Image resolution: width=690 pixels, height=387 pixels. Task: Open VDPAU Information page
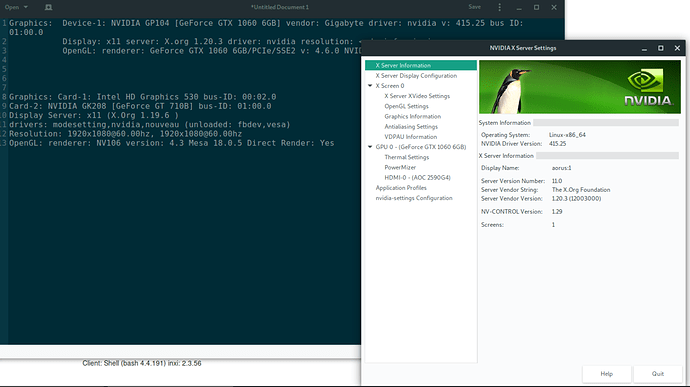pos(411,137)
